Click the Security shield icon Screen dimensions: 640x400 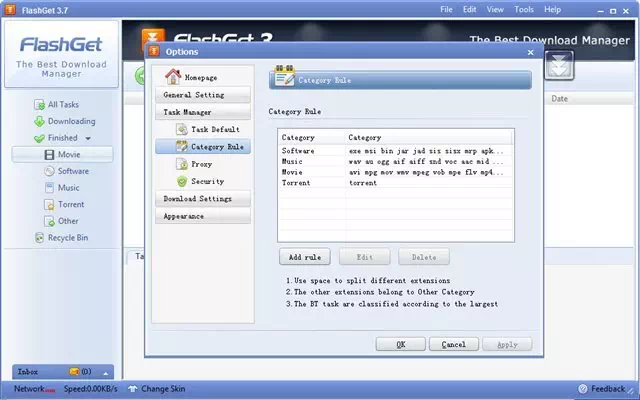182,181
